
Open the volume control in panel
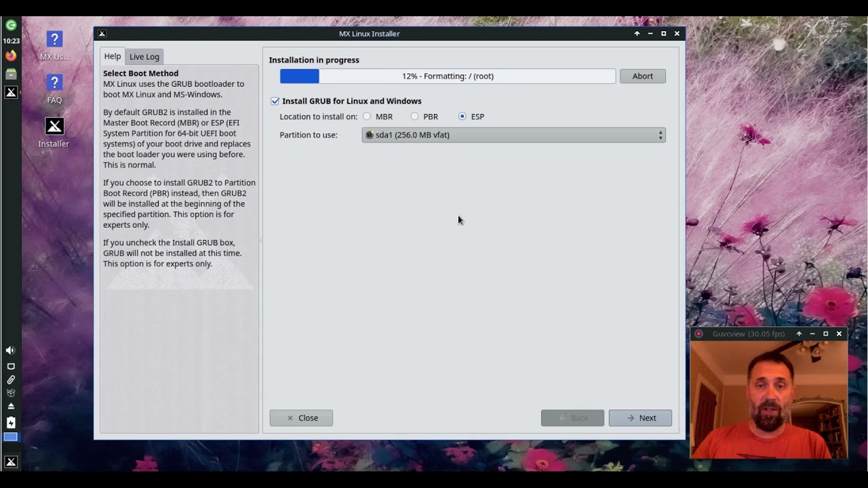point(11,350)
